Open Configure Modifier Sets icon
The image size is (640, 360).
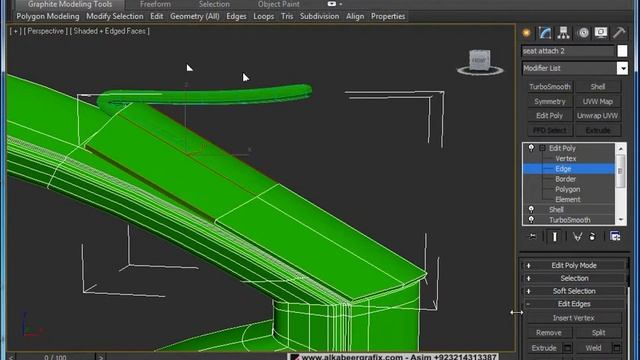[x=615, y=236]
